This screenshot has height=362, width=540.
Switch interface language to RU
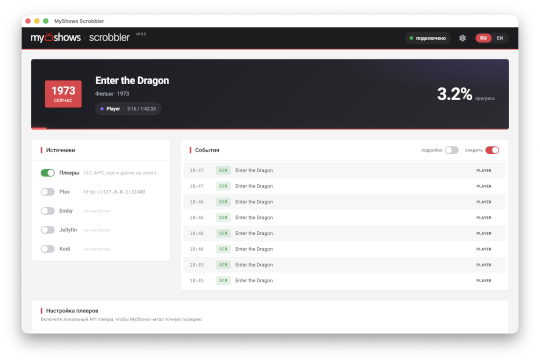[483, 38]
